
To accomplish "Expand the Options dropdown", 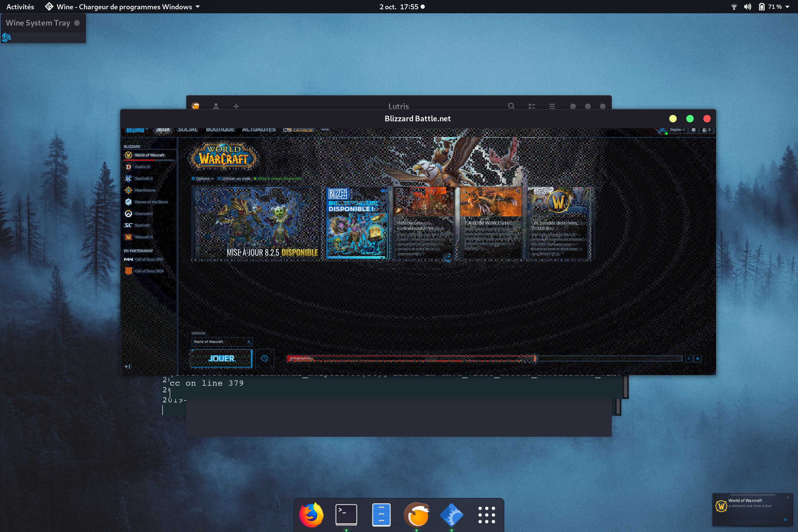I will 202,178.
